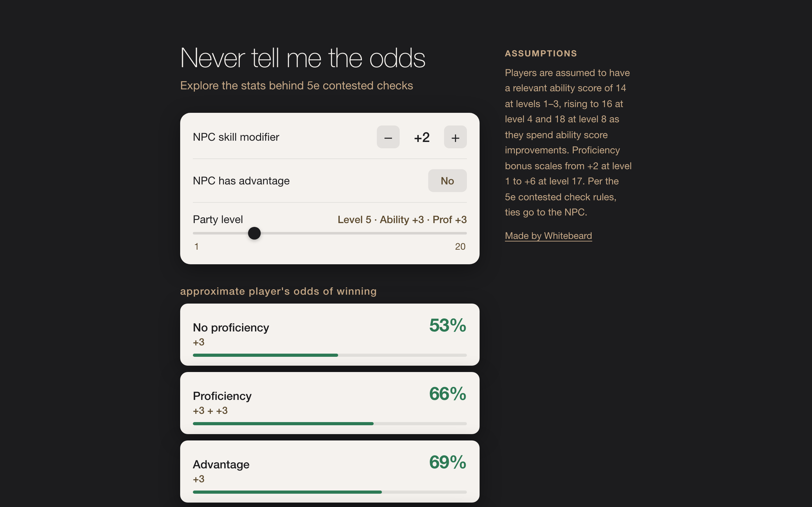Click the Advantage progress bar
Screen dimensions: 812x507
click(330, 492)
